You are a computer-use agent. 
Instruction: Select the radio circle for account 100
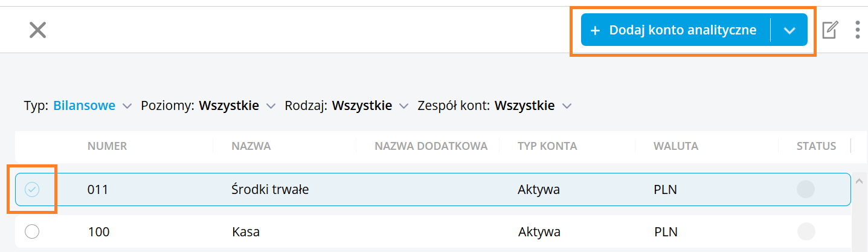point(32,231)
